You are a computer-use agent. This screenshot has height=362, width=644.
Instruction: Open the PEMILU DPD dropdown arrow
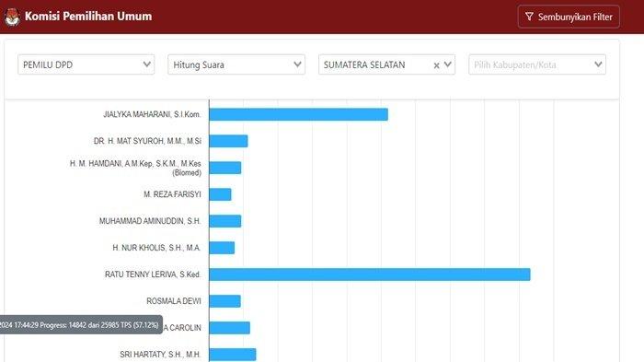(x=146, y=64)
